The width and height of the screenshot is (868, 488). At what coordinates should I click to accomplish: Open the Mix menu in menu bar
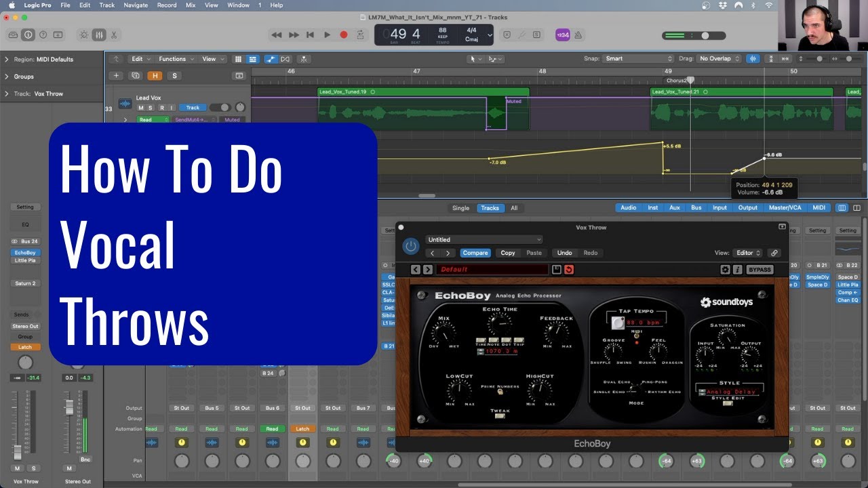click(x=191, y=5)
